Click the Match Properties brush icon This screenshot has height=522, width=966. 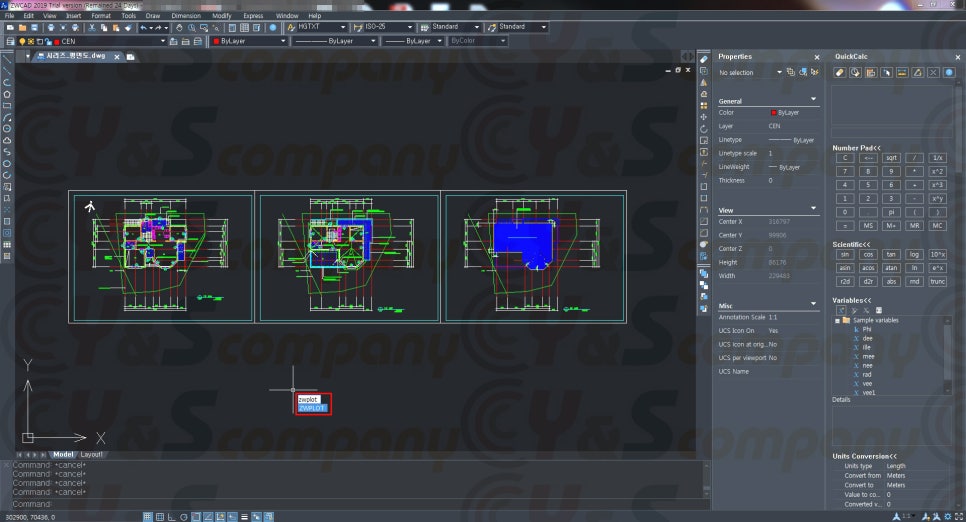click(x=128, y=28)
